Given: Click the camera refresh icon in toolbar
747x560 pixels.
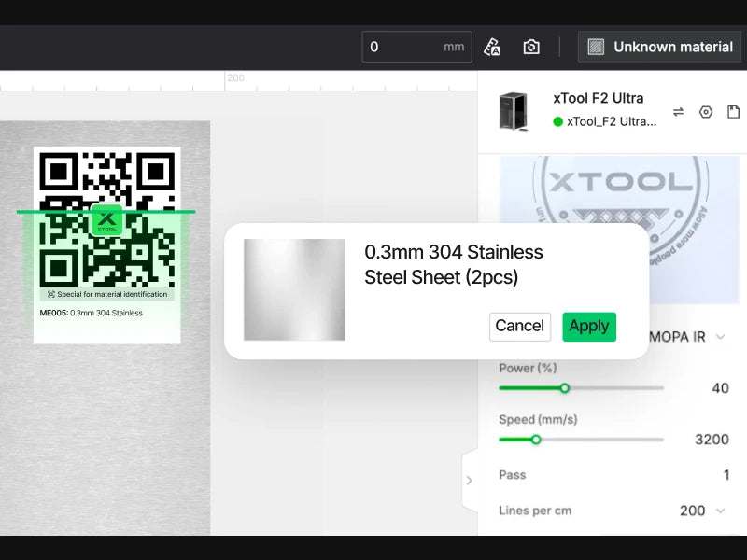Looking at the screenshot, I should click(531, 47).
